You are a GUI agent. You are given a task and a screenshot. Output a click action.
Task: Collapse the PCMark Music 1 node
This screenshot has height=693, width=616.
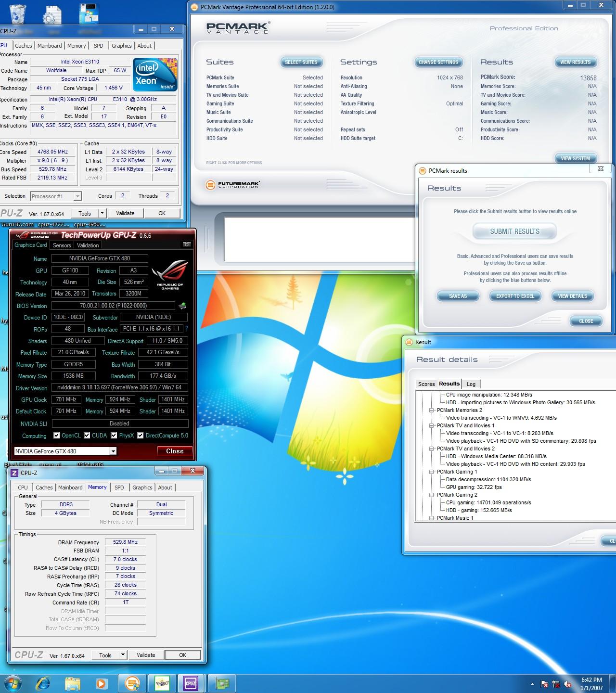click(432, 518)
